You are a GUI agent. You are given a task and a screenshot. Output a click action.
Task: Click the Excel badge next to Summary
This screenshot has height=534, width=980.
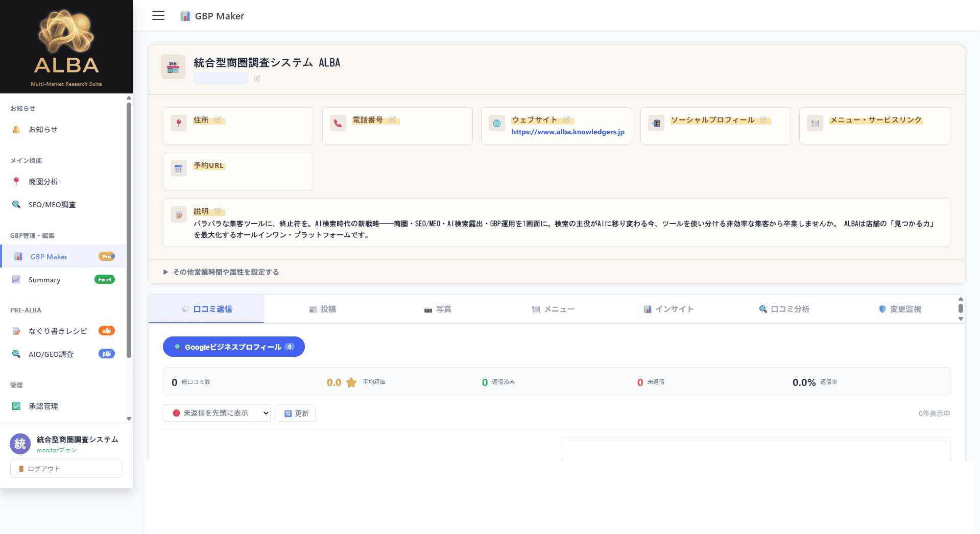pos(105,279)
